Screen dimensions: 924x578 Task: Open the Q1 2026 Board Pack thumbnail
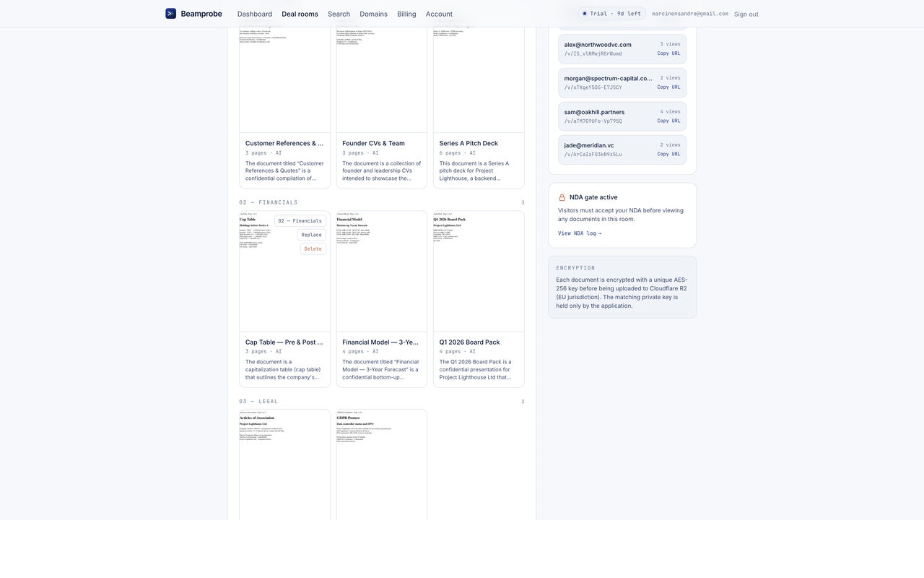point(479,272)
